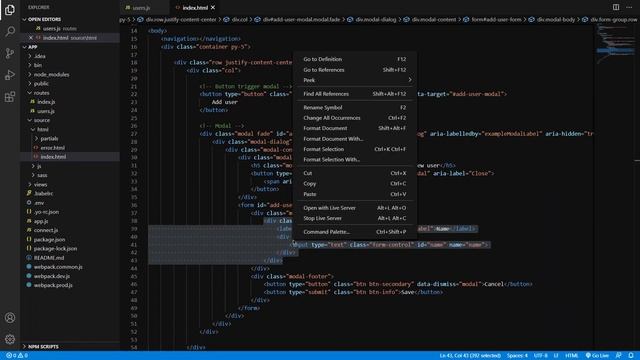Choose Format Selection With... entry

354,160
